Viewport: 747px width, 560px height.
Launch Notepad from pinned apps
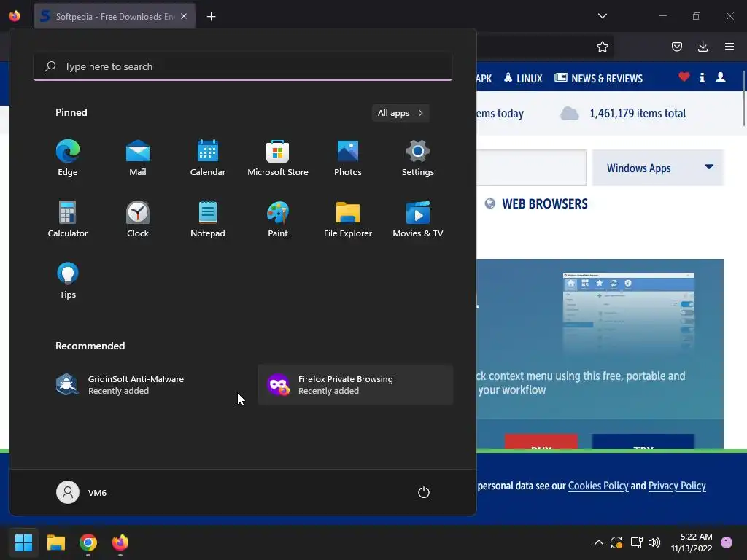(x=208, y=219)
